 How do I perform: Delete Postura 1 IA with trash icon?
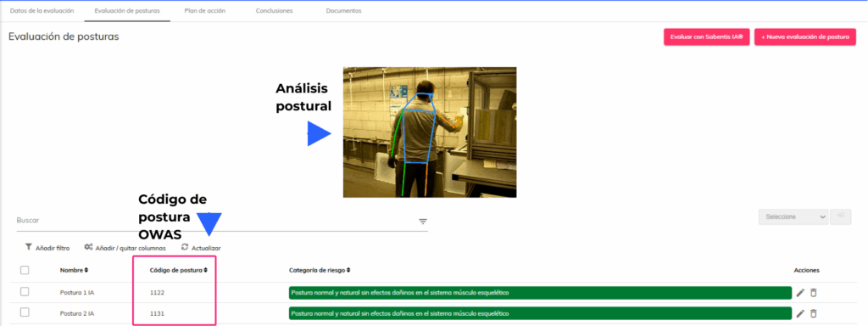(x=813, y=293)
